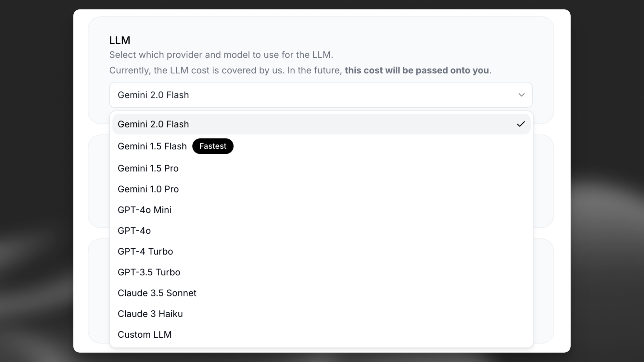Image resolution: width=644 pixels, height=362 pixels.
Task: Select the Gemini 1.0 Pro model
Action: (148, 189)
